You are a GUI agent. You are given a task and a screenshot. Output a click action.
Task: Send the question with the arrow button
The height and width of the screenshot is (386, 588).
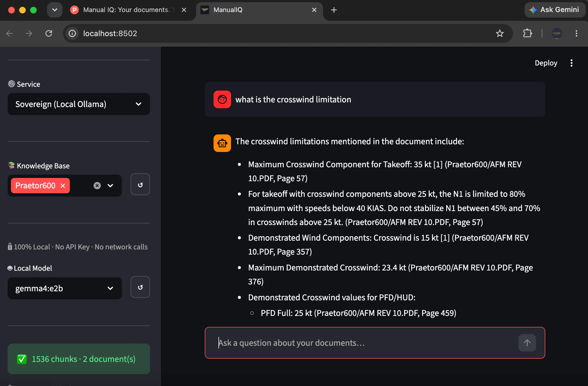pos(527,343)
